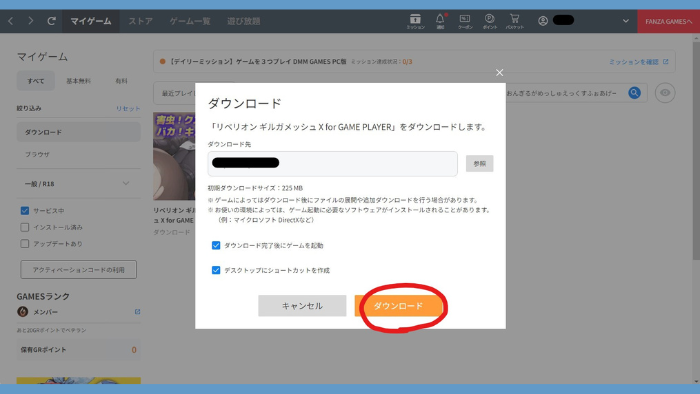Toggle the アップデートあり checkbox
The width and height of the screenshot is (700, 394).
click(25, 244)
